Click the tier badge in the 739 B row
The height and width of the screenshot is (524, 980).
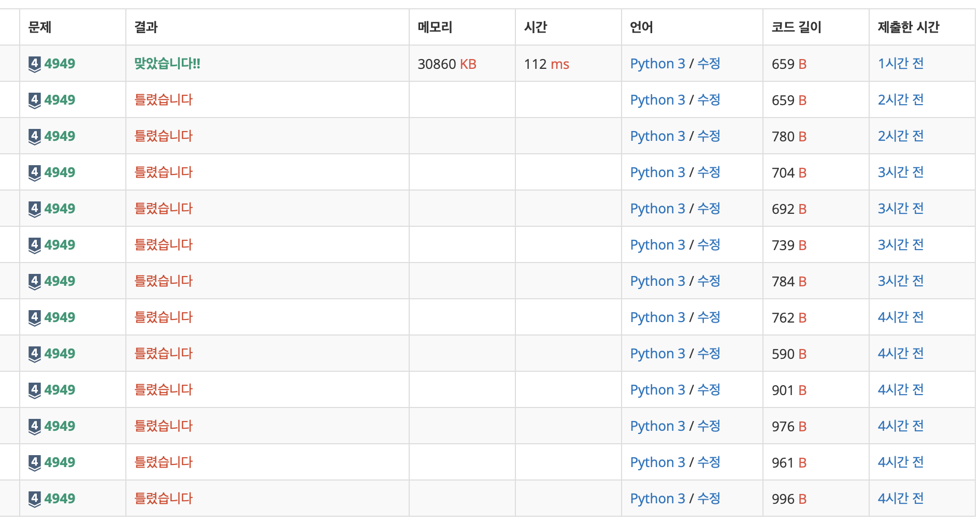pyautogui.click(x=35, y=245)
